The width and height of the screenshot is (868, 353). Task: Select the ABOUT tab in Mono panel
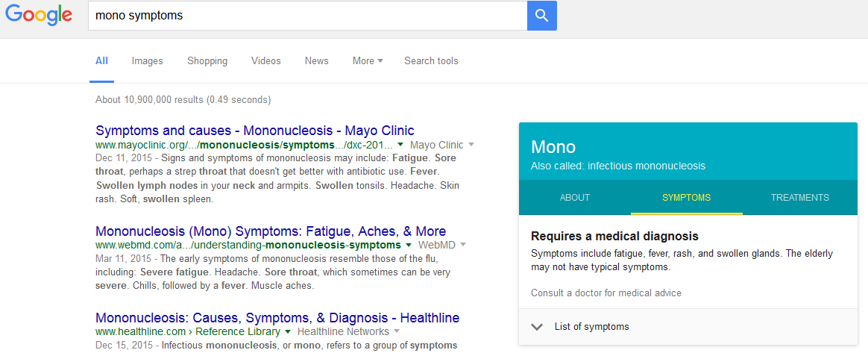click(575, 198)
